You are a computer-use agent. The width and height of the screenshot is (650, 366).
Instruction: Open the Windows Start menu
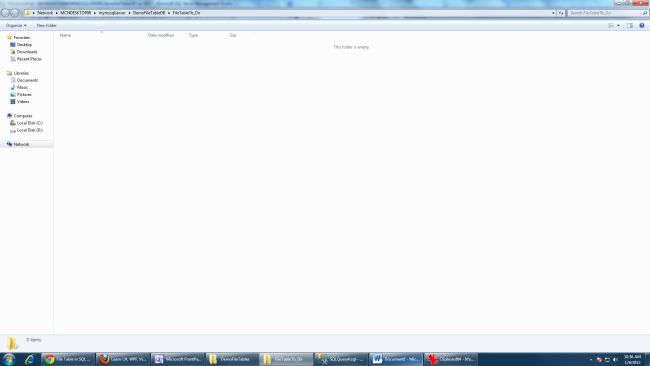click(x=9, y=359)
